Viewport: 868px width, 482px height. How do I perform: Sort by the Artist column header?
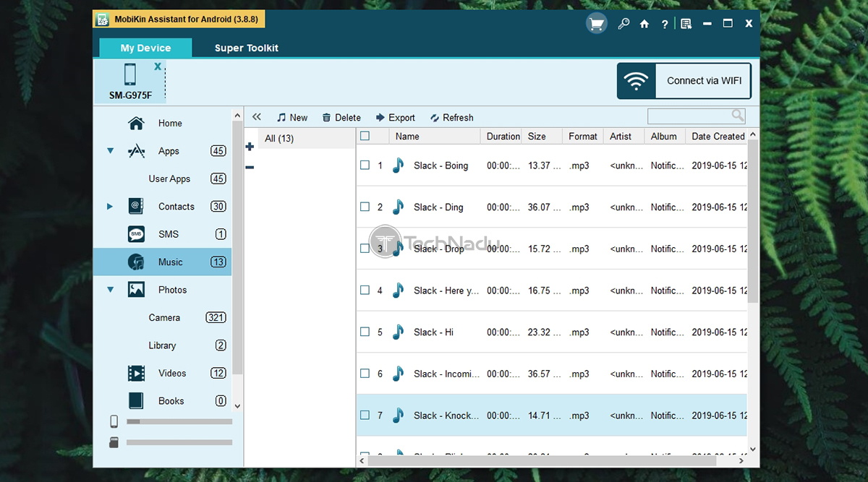624,136
